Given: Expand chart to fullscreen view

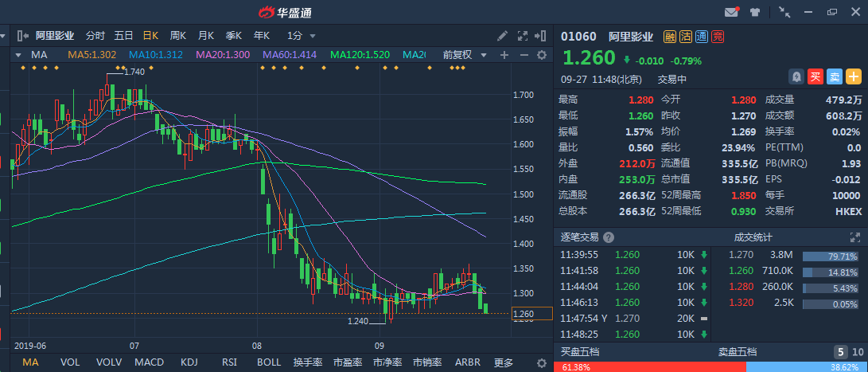Looking at the screenshot, I should click(x=522, y=36).
